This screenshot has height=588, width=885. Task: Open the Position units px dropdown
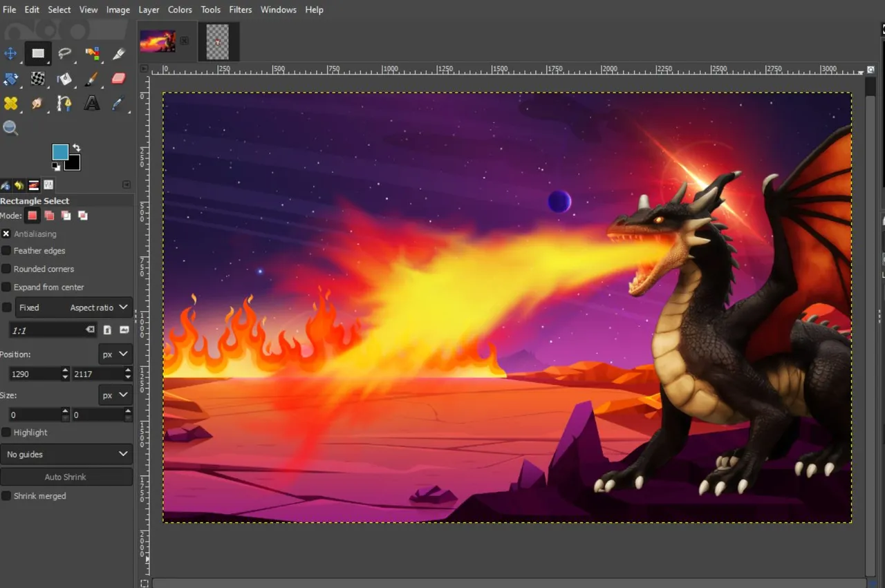click(115, 354)
